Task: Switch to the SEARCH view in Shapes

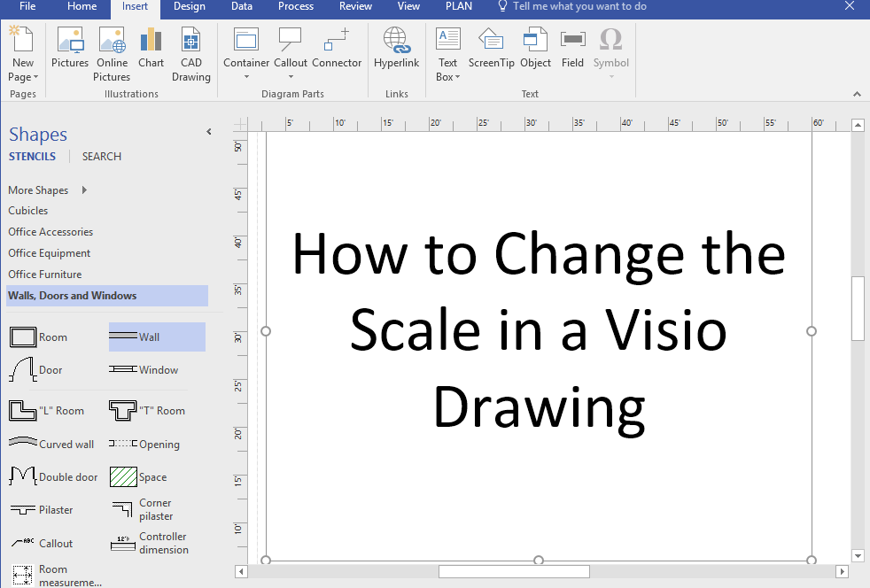Action: [101, 156]
